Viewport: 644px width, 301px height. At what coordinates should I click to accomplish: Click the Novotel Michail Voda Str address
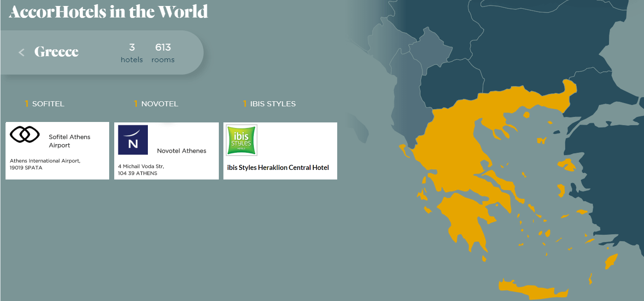pyautogui.click(x=141, y=170)
